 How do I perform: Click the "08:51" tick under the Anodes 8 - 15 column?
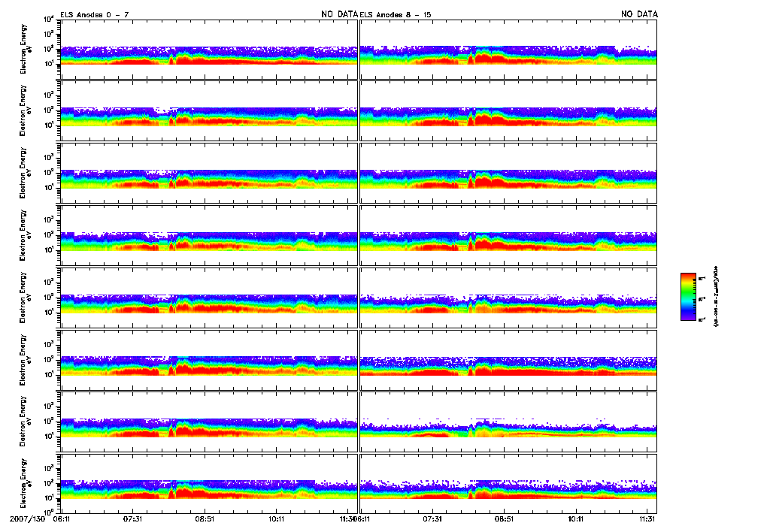(504, 518)
